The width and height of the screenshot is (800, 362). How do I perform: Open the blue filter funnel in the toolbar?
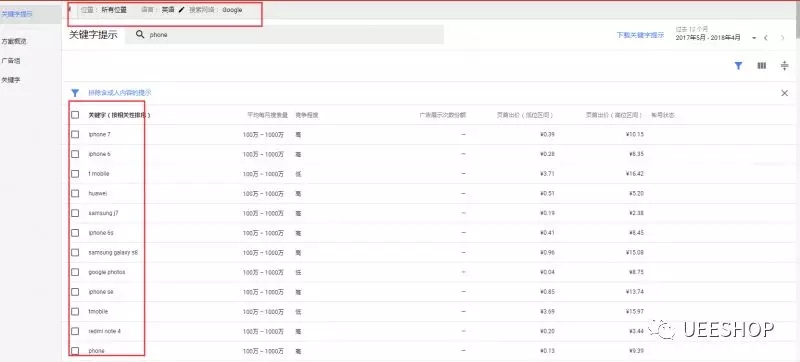point(738,66)
